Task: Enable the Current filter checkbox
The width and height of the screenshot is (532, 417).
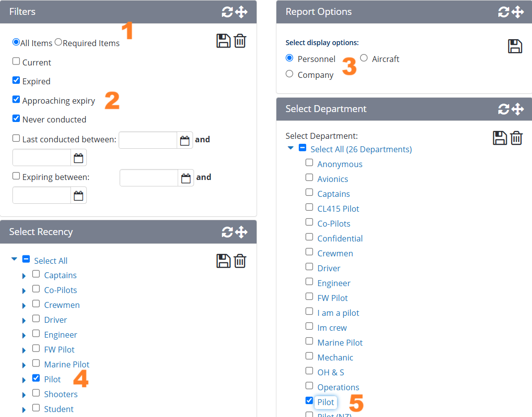Action: pyautogui.click(x=16, y=61)
